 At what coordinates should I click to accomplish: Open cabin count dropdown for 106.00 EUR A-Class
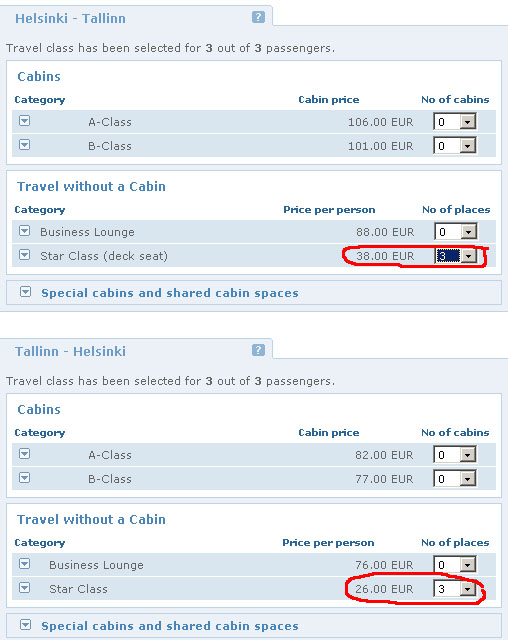[455, 122]
